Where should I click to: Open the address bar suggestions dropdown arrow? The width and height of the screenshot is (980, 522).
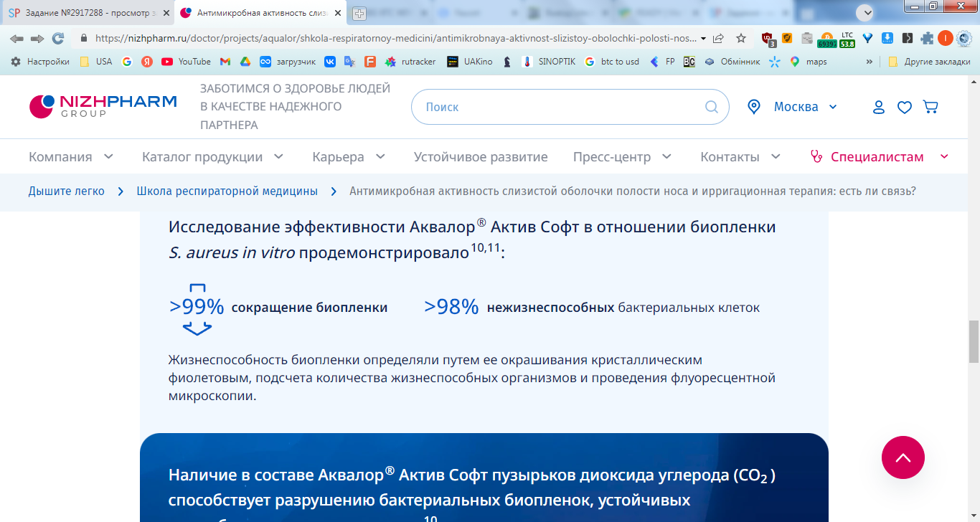click(703, 38)
